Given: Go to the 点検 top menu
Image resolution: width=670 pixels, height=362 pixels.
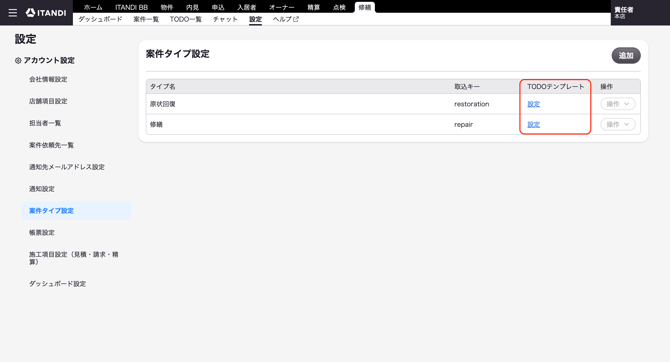Looking at the screenshot, I should pos(339,7).
